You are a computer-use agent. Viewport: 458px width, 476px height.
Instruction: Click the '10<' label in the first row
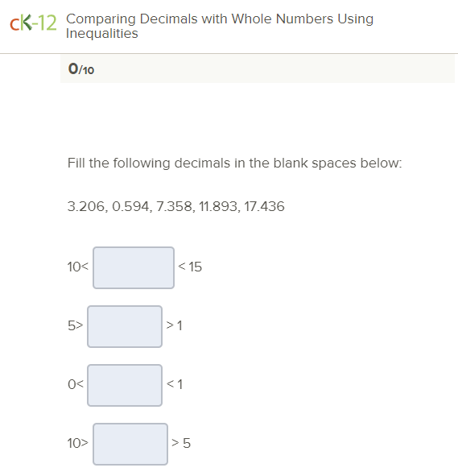[77, 267]
